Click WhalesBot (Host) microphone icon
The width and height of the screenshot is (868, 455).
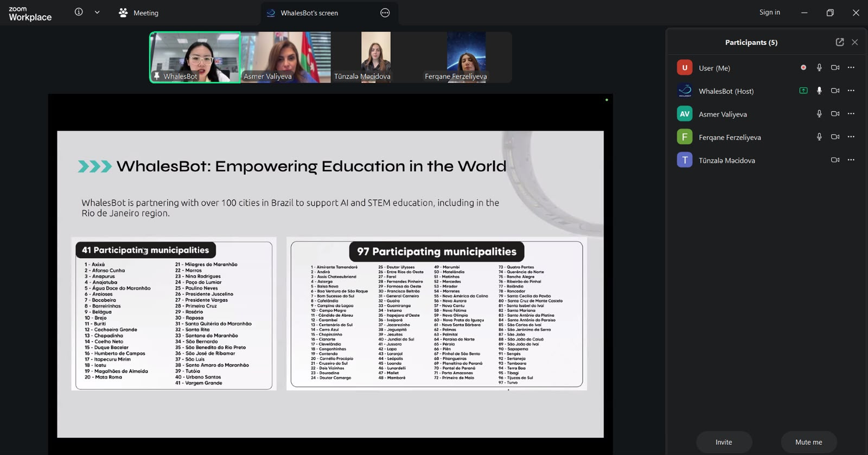pos(819,91)
